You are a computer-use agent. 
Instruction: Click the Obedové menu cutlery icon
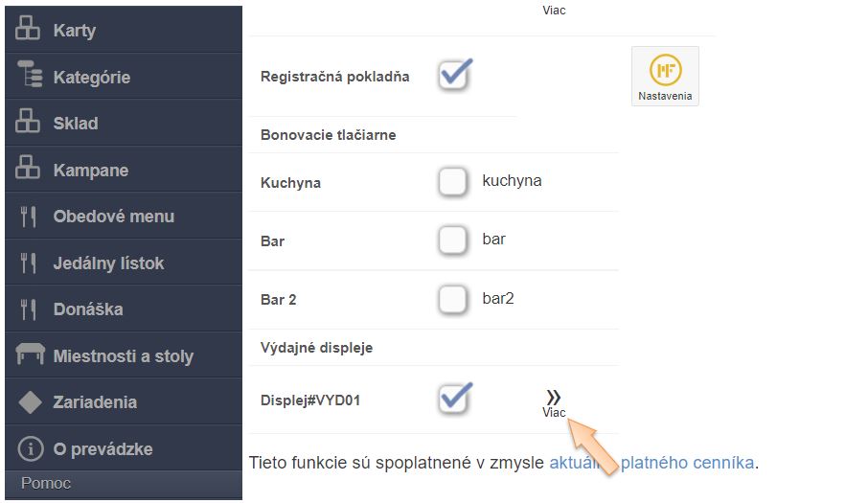coord(28,217)
